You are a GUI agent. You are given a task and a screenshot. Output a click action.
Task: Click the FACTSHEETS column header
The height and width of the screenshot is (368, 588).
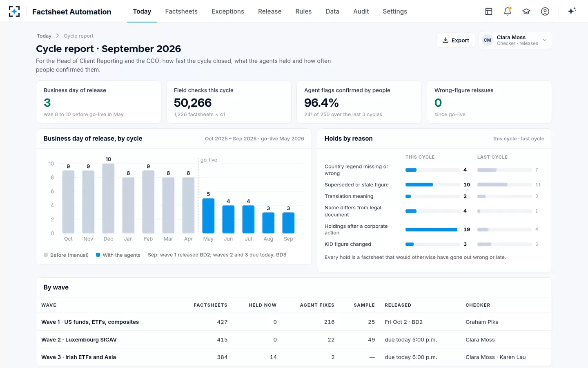click(x=210, y=305)
